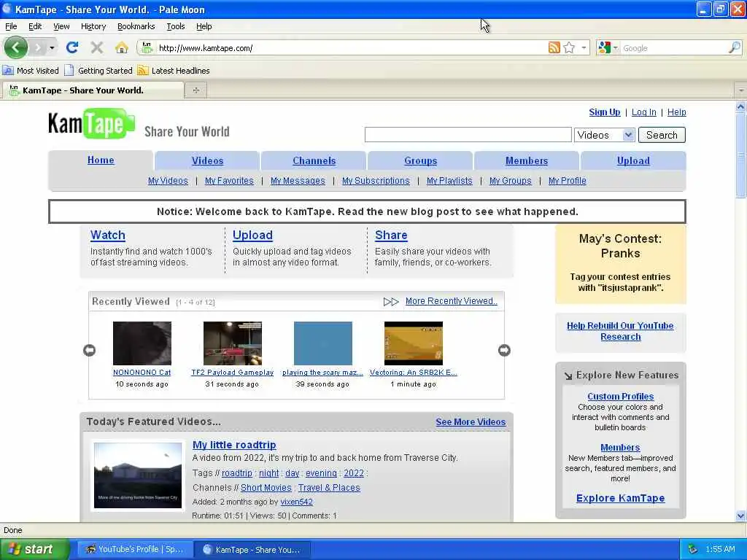Switch to YouTube's Profile taskbar window
This screenshot has width=747, height=560.
click(x=135, y=549)
